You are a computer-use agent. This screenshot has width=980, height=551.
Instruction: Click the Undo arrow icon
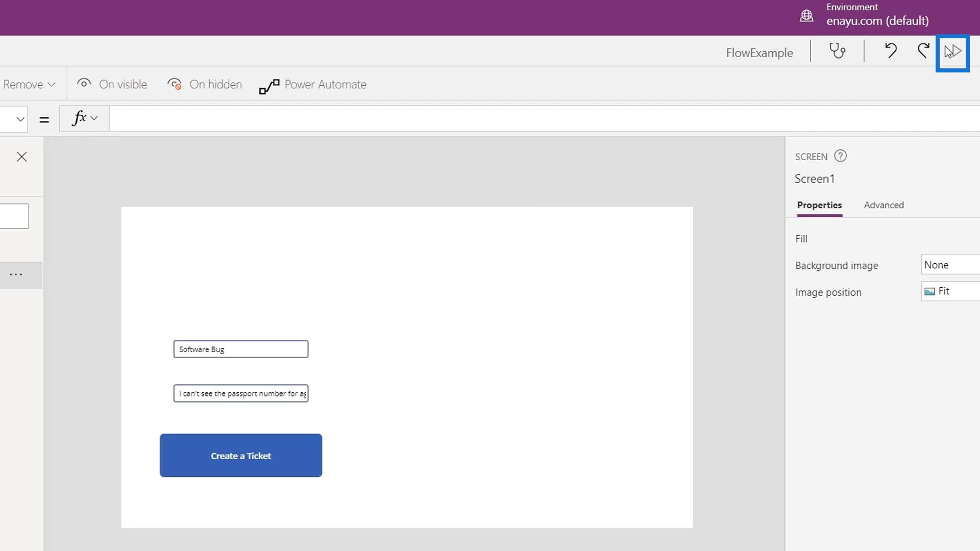click(891, 51)
